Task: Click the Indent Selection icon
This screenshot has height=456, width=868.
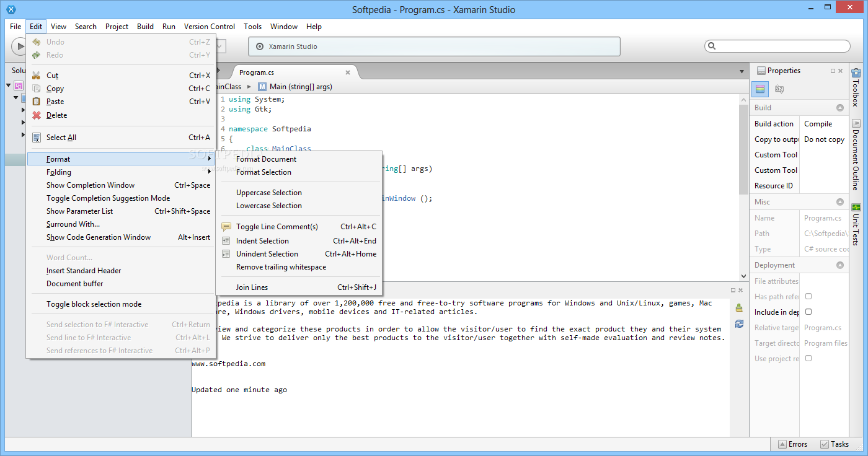Action: (x=226, y=241)
